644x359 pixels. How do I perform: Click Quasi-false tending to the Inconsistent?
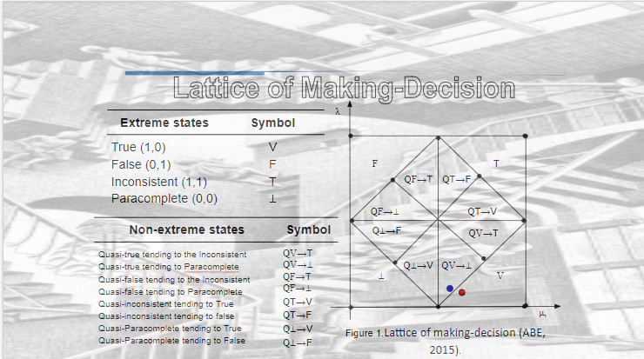[174, 279]
